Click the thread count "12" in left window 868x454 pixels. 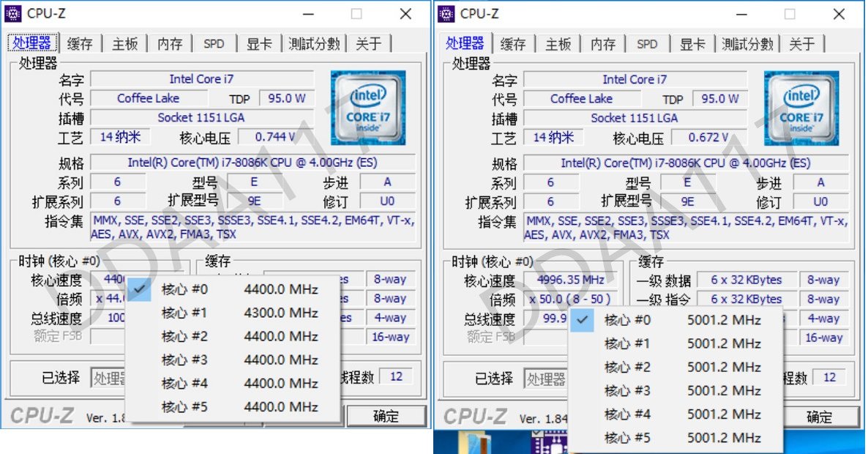tap(397, 376)
